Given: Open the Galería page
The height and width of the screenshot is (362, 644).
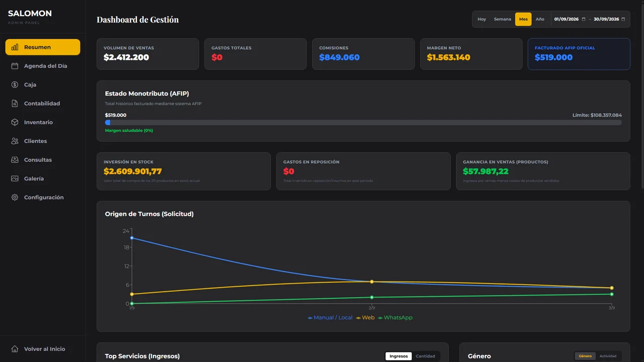Looking at the screenshot, I should (x=43, y=178).
